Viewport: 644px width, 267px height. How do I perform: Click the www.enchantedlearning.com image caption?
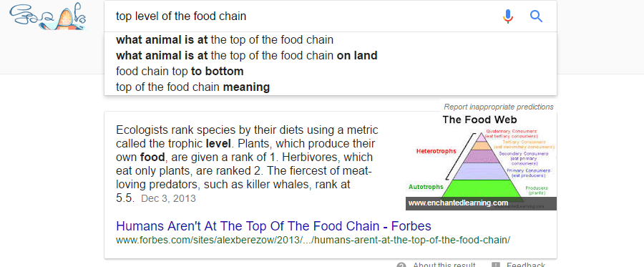pos(458,203)
